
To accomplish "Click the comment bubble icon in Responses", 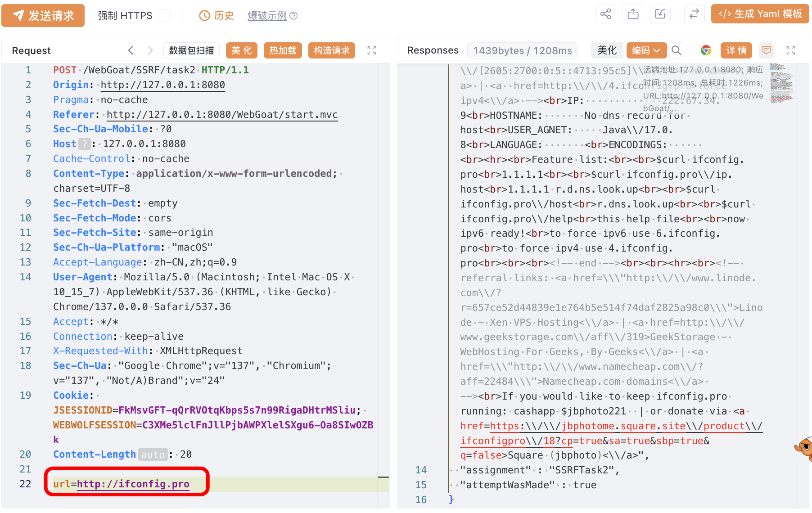I will 767,50.
